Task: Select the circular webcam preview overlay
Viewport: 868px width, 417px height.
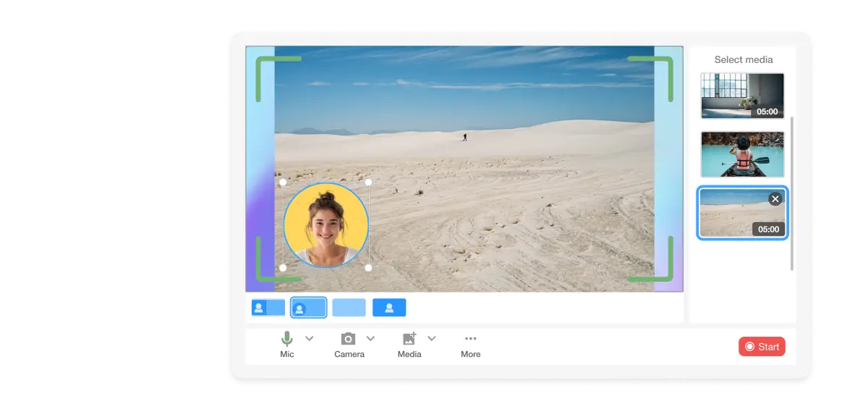Action: click(325, 226)
